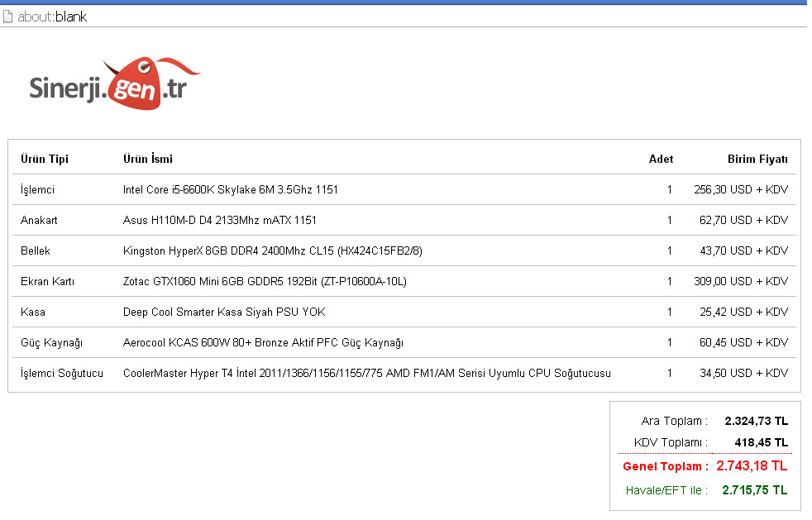Click the Ara Toplam label

[674, 421]
